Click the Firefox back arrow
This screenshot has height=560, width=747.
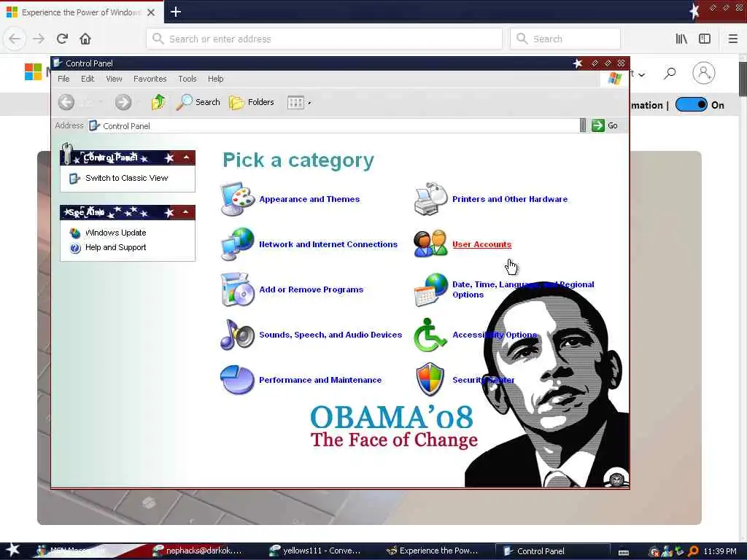15,39
